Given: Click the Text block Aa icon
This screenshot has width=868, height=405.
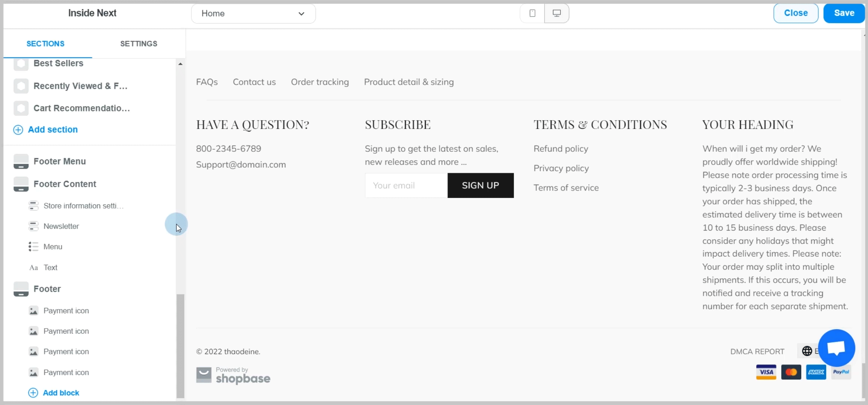Looking at the screenshot, I should pos(33,267).
